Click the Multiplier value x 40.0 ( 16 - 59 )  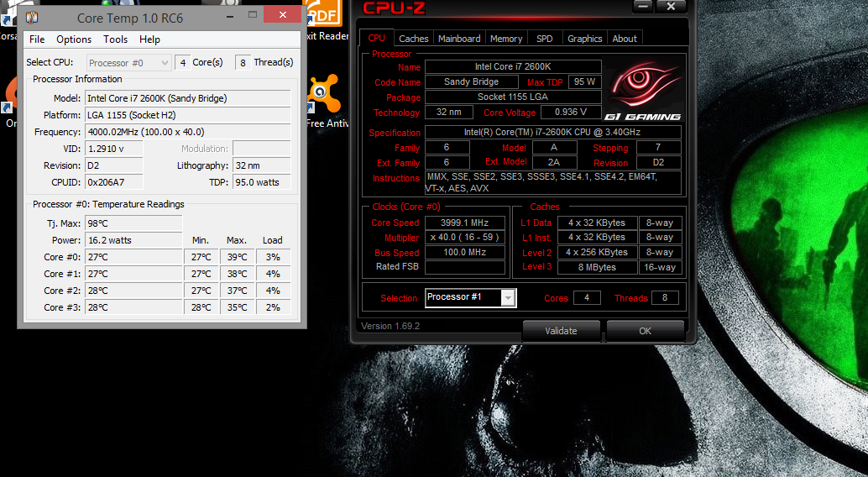[464, 237]
